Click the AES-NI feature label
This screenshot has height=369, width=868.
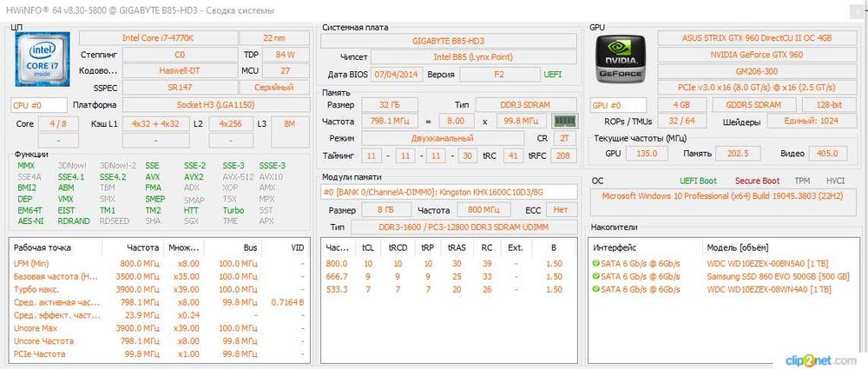(x=29, y=221)
